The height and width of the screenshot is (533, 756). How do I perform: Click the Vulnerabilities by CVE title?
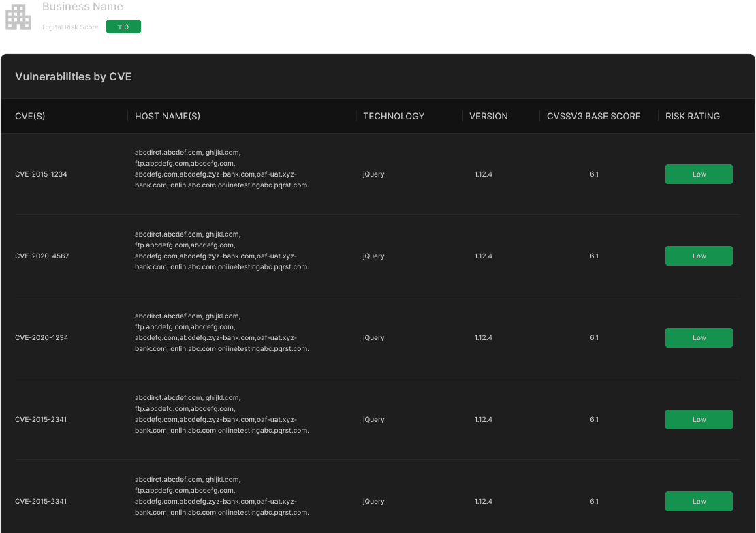(74, 77)
